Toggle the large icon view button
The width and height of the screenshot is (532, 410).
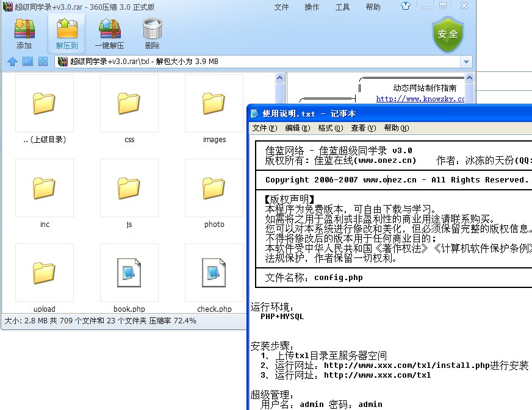pyautogui.click(x=27, y=61)
